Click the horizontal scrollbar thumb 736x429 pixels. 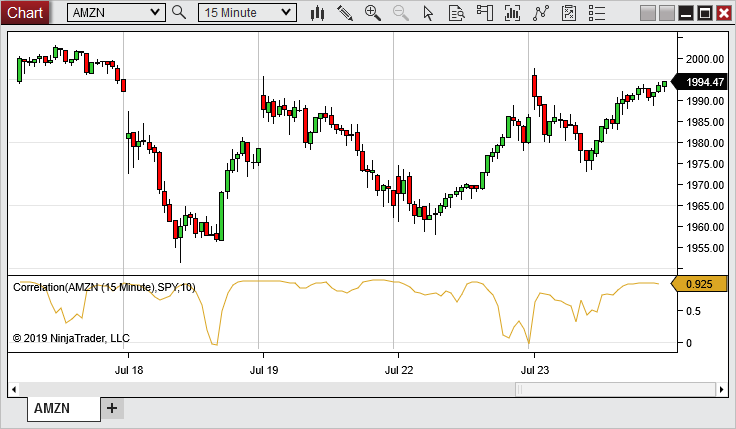pos(615,389)
